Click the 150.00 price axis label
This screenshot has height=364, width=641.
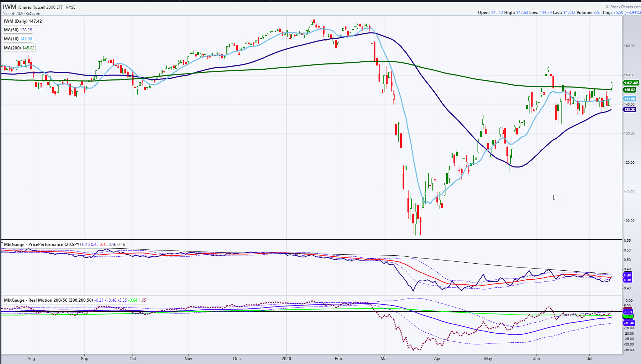click(629, 75)
